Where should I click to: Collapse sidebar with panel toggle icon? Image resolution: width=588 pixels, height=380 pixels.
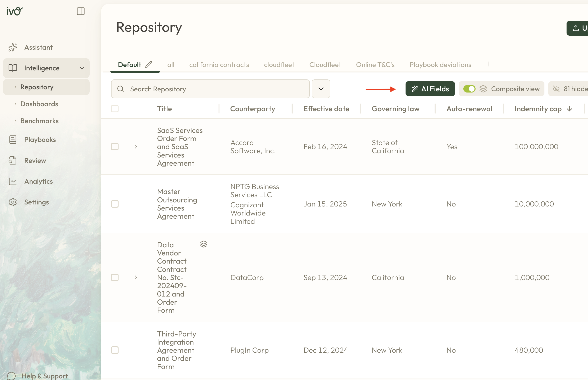click(81, 11)
